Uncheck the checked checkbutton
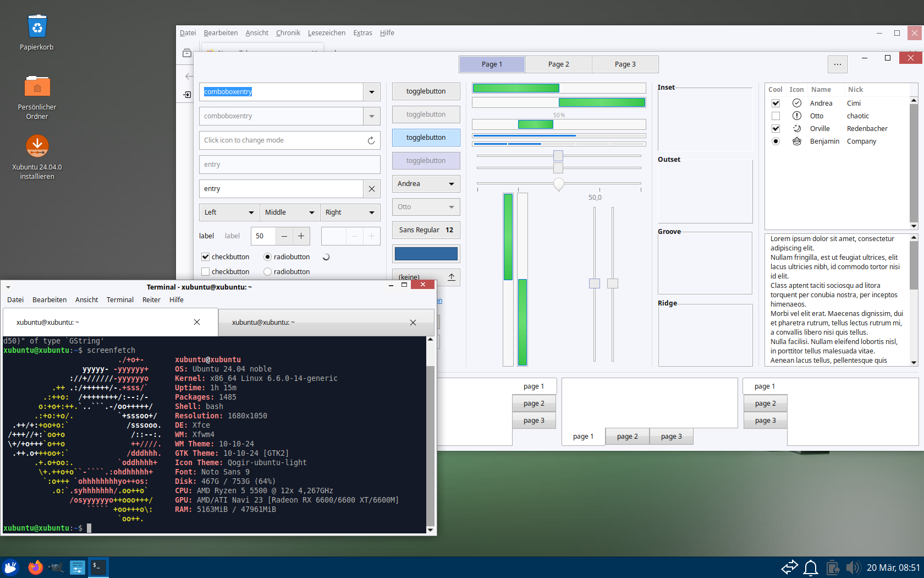This screenshot has width=924, height=578. pyautogui.click(x=205, y=257)
